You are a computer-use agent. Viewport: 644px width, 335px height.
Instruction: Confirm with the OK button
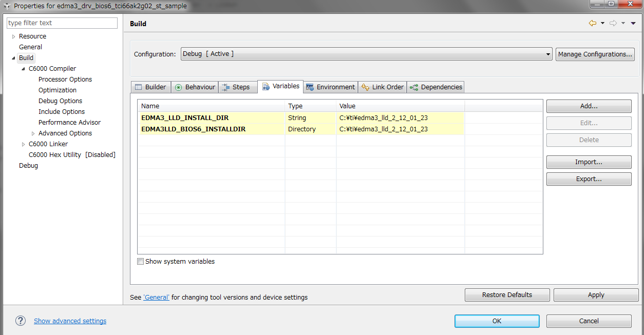tap(497, 321)
